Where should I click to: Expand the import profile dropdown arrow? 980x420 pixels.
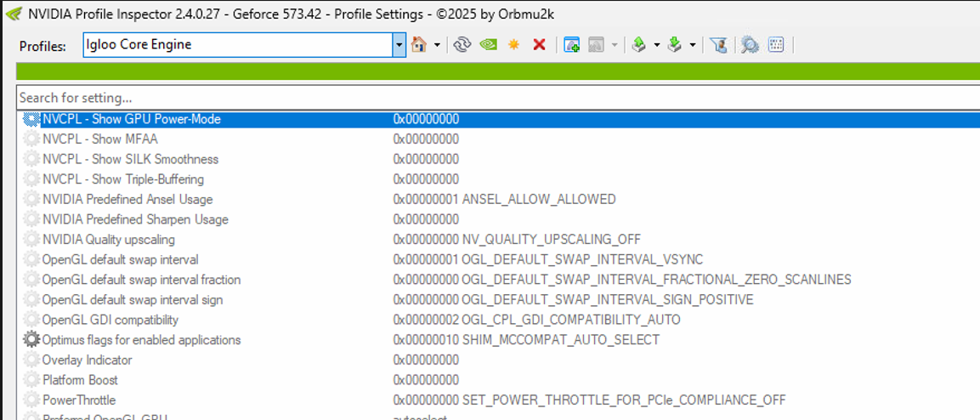tap(693, 45)
